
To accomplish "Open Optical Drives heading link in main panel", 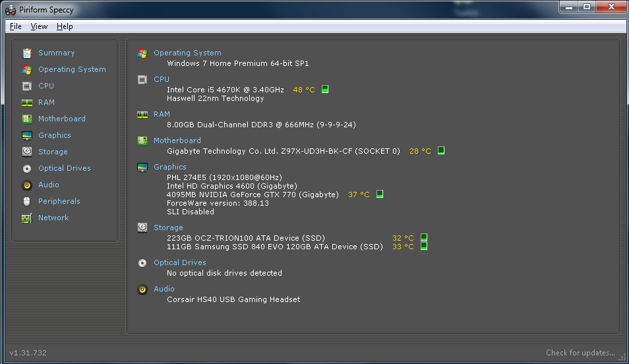I will coord(180,263).
